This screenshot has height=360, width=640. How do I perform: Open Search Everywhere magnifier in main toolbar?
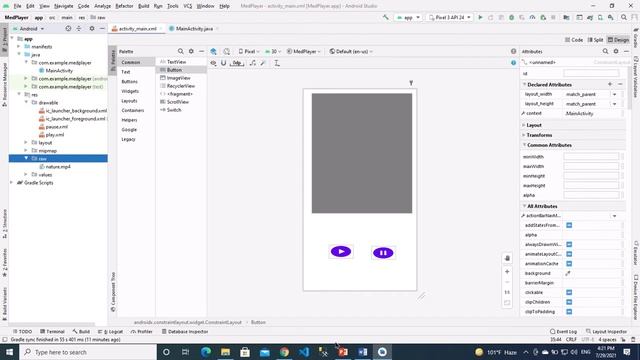[624, 18]
